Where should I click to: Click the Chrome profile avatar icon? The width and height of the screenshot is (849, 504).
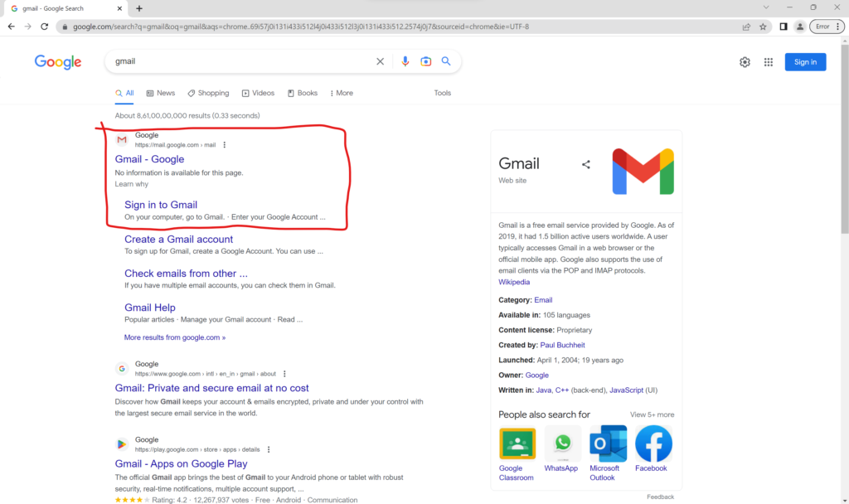800,27
